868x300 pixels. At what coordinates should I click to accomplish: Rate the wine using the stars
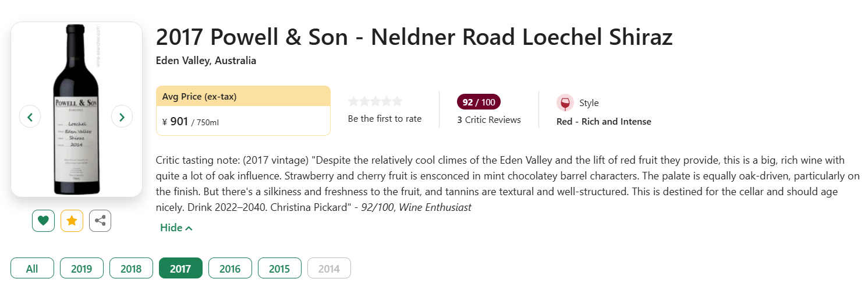tap(375, 101)
